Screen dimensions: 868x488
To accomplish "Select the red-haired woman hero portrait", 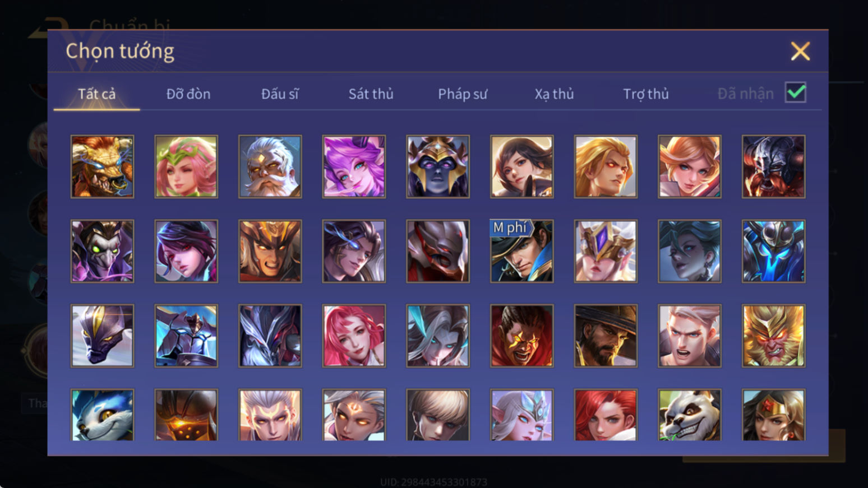I will (606, 415).
